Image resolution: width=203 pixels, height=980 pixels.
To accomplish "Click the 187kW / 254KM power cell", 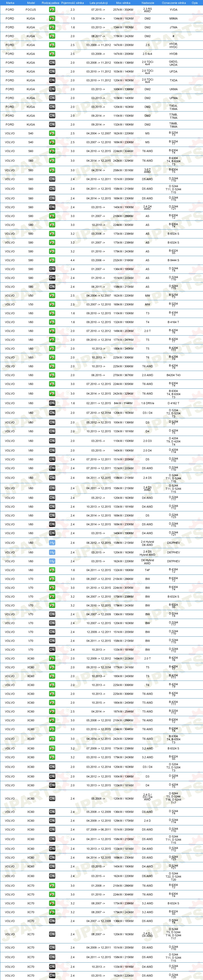I will coord(123,711).
